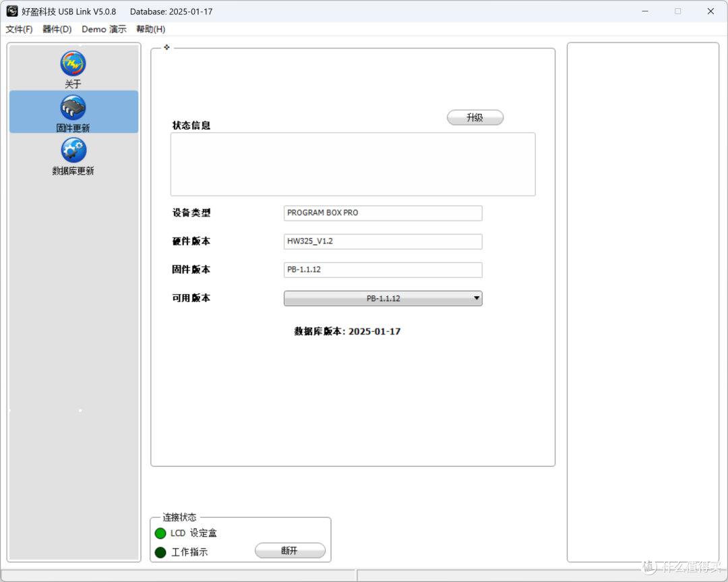This screenshot has width=728, height=582.
Task: Click the 升级 upgrade button
Action: pos(475,117)
